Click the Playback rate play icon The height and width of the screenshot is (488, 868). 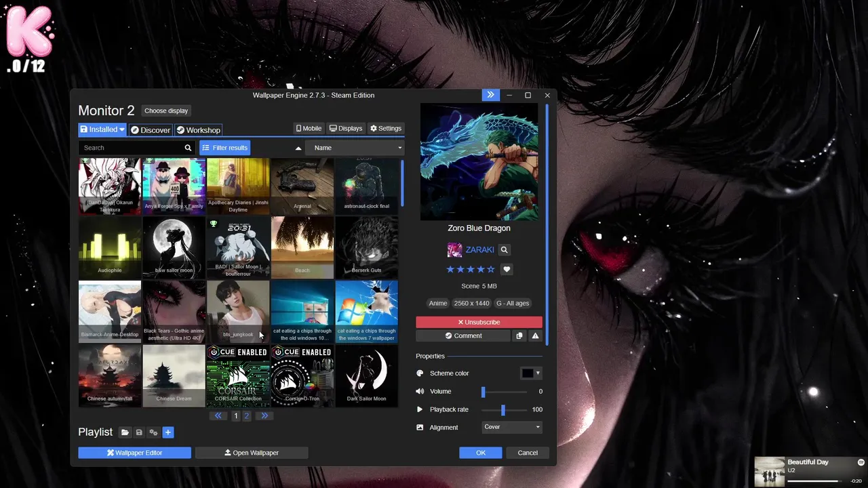[x=420, y=409]
